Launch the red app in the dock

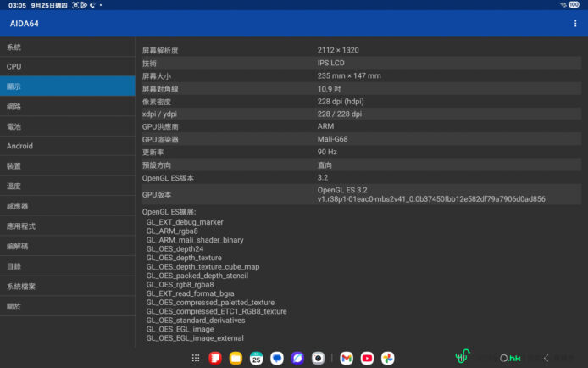tap(215, 359)
